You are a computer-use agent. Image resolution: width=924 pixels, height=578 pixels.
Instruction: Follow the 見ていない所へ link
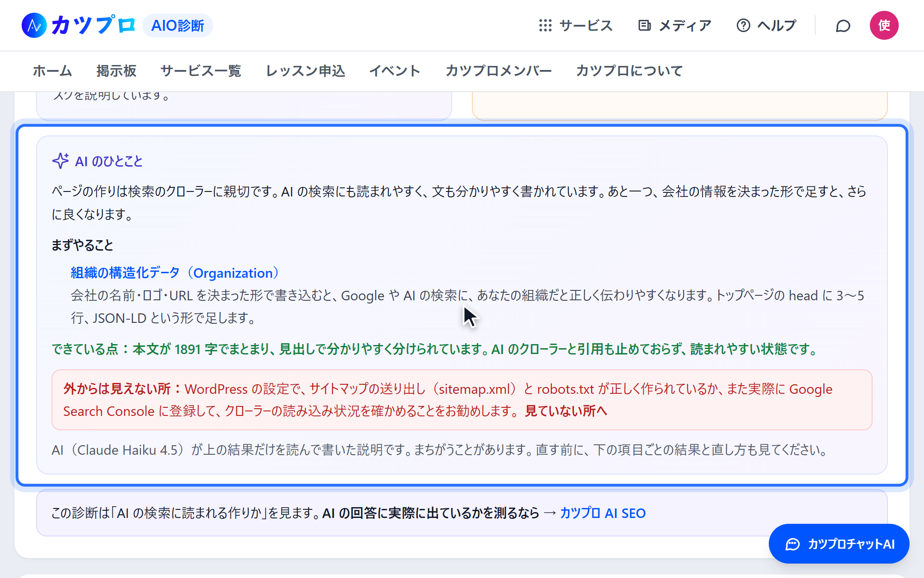(x=566, y=411)
